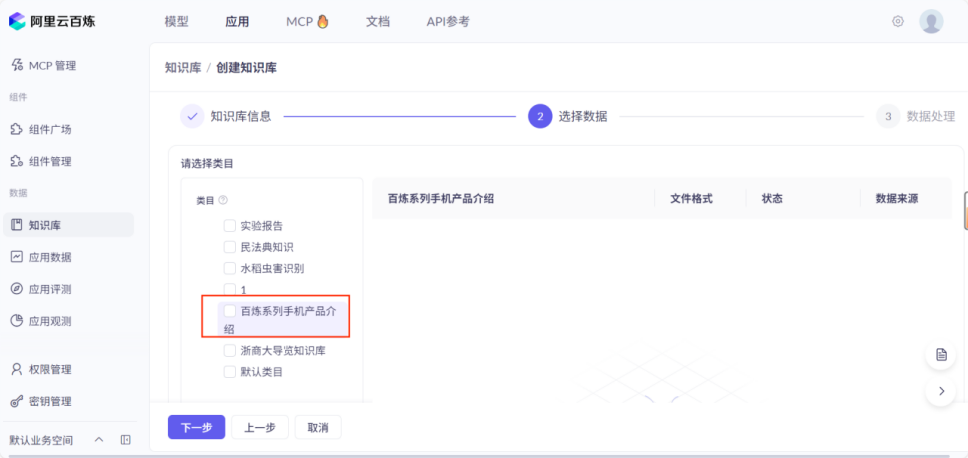Click the 应用评测 compass icon

coord(17,289)
